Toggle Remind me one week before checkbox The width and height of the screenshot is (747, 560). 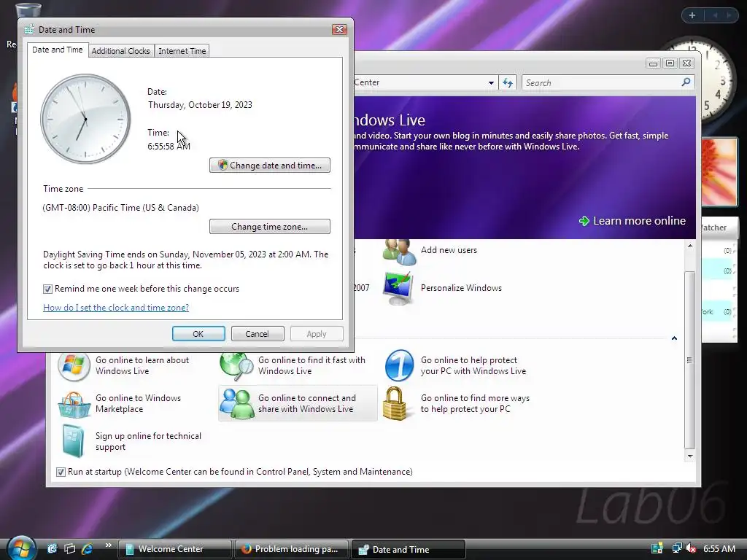tap(47, 289)
